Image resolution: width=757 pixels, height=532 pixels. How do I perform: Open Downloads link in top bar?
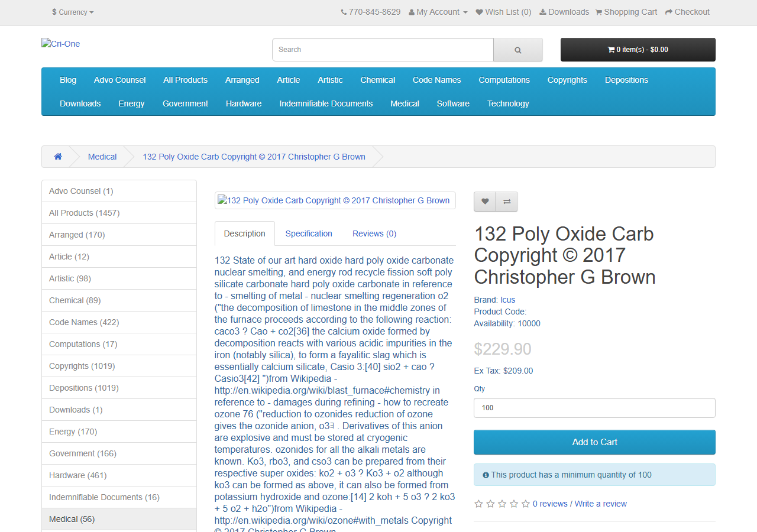click(x=564, y=12)
